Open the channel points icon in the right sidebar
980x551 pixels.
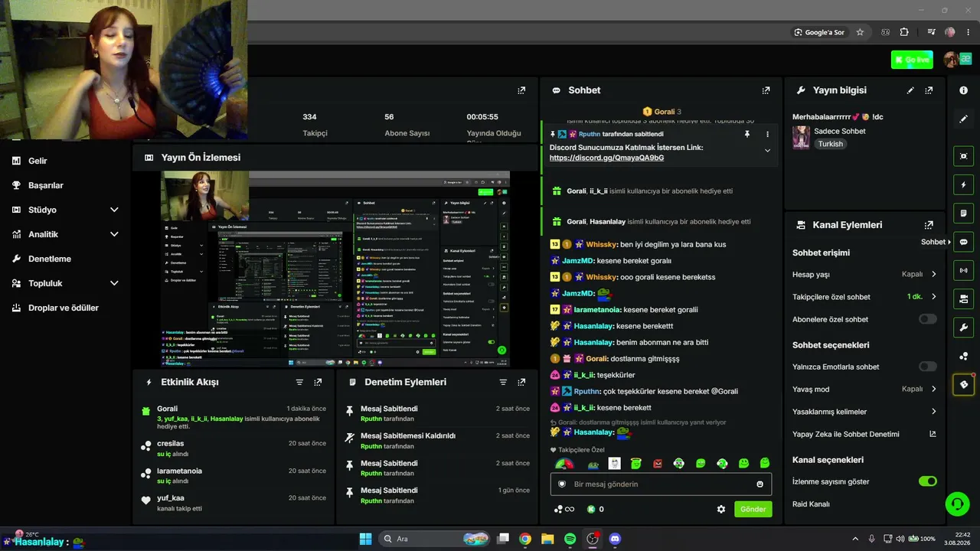tap(963, 356)
